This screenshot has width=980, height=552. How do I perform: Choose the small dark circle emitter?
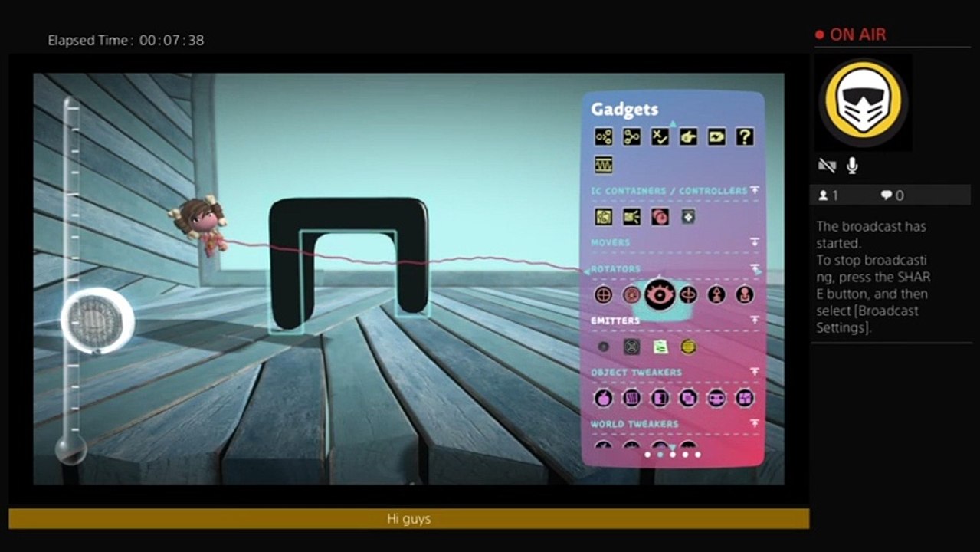(x=604, y=347)
